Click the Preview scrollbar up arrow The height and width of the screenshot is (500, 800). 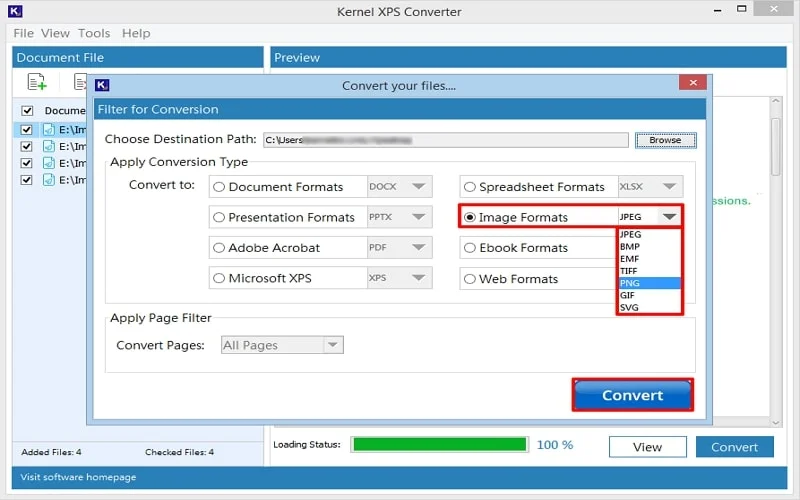pos(776,101)
